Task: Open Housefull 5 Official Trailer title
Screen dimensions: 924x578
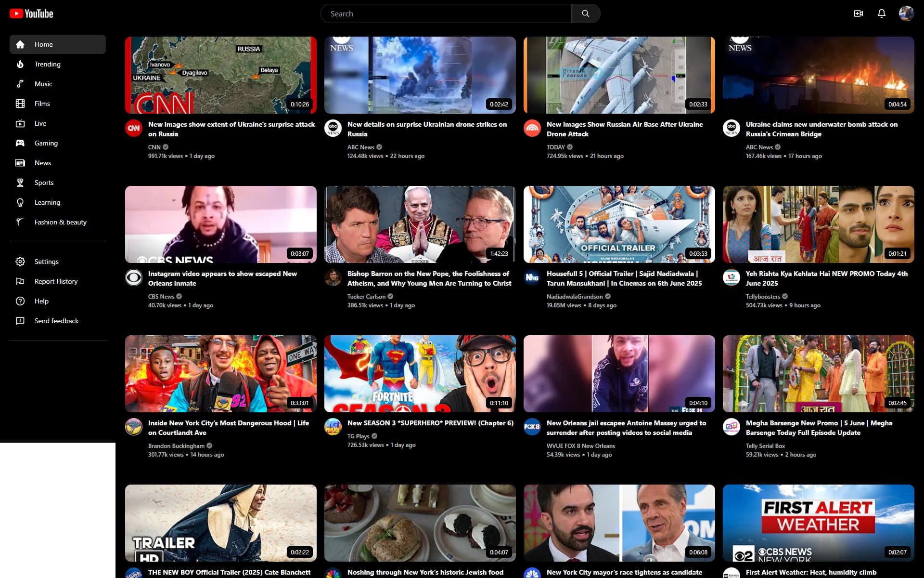Action: 624,278
